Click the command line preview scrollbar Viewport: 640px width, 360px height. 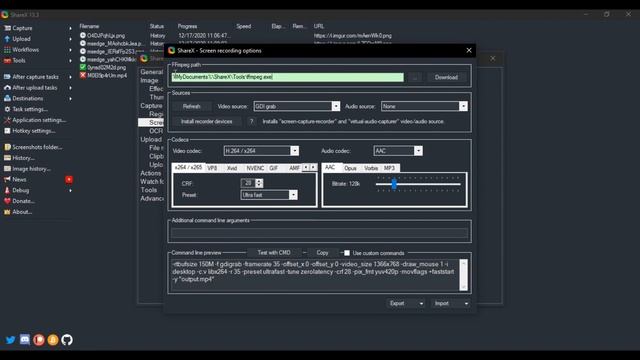[x=463, y=275]
